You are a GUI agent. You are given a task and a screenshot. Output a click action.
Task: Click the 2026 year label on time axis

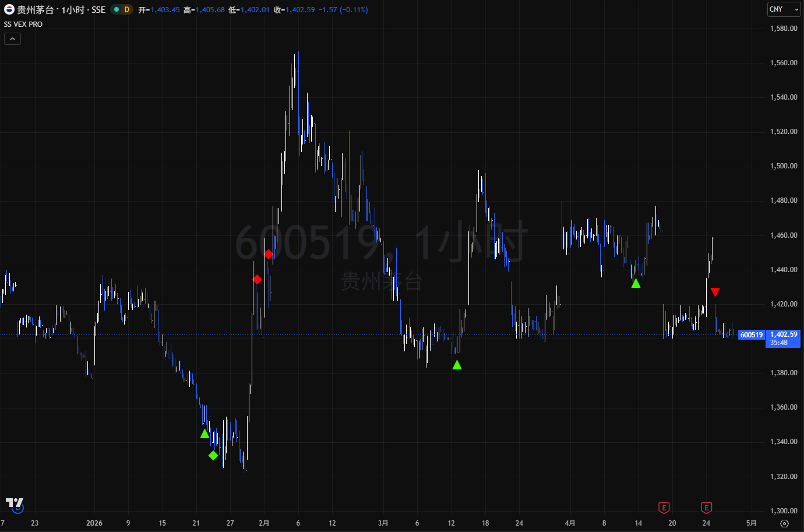94,523
